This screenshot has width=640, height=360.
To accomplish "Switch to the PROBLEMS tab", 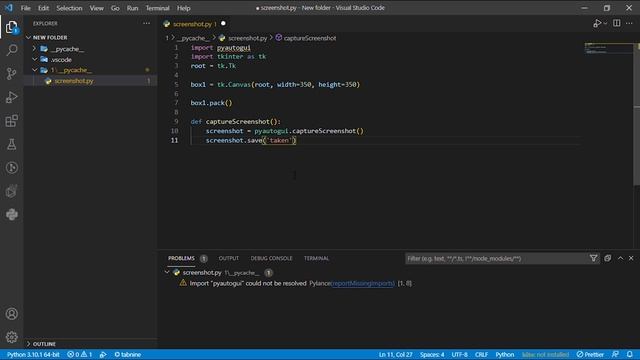I will pyautogui.click(x=181, y=258).
